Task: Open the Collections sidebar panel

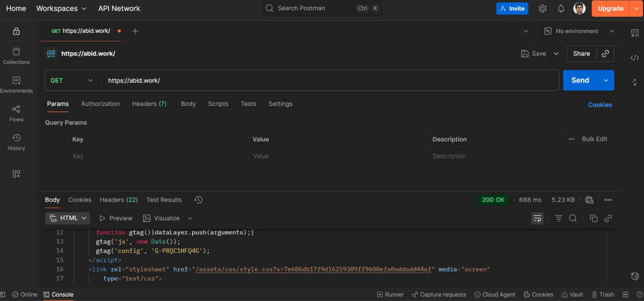Action: pos(16,56)
